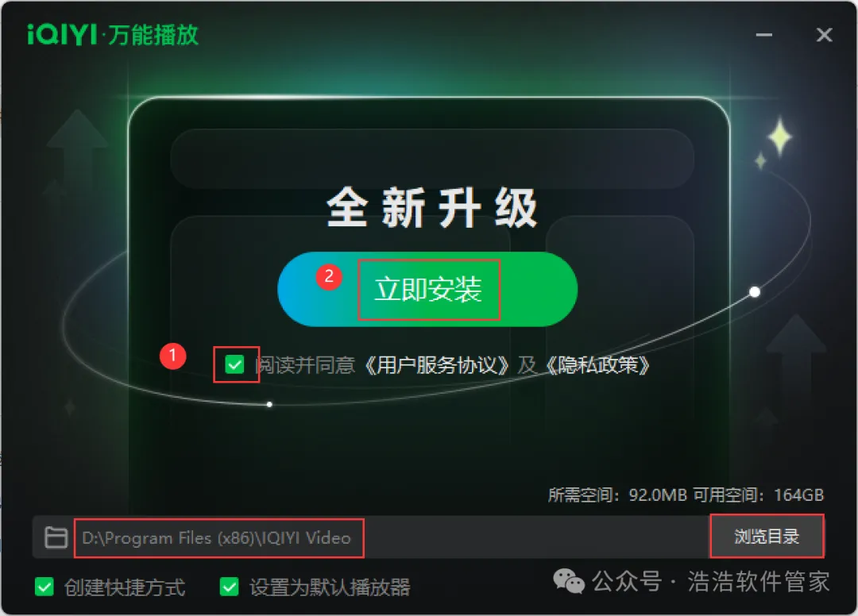
Task: Click the sparkle star decoration at right
Action: click(780, 136)
